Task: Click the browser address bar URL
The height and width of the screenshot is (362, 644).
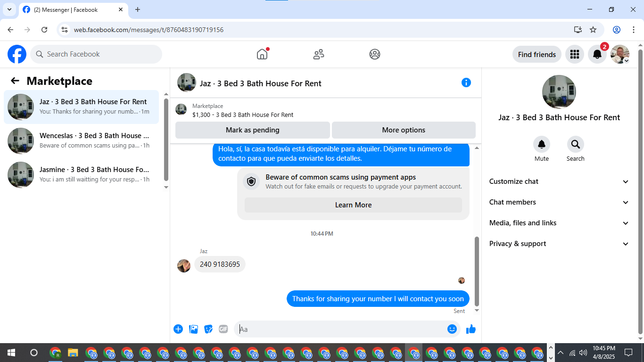Action: [149, 30]
